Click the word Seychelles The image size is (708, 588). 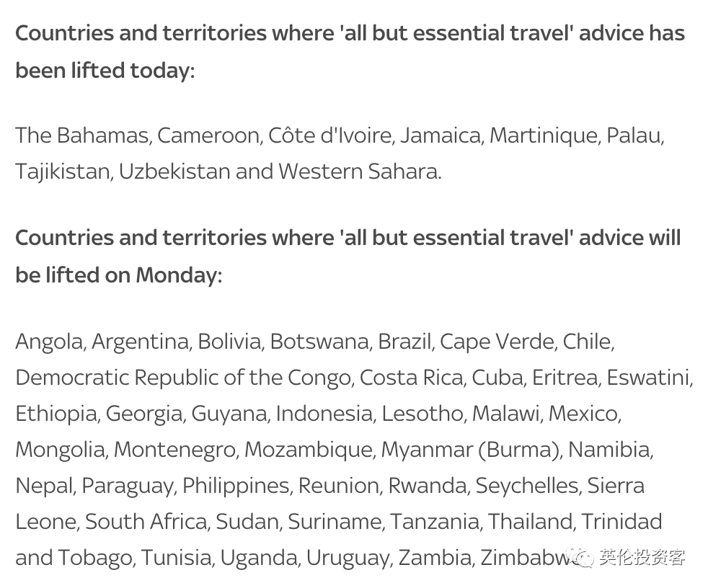(x=526, y=486)
